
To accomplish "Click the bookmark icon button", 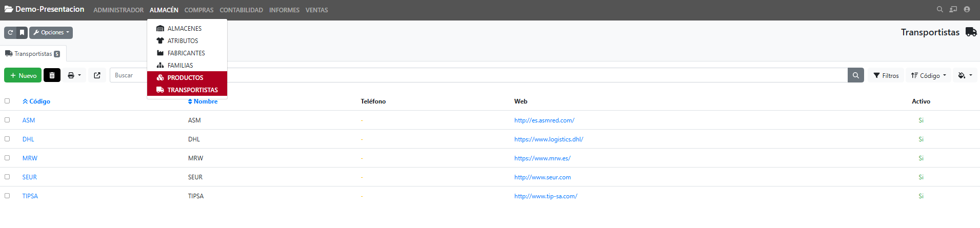I will 22,33.
